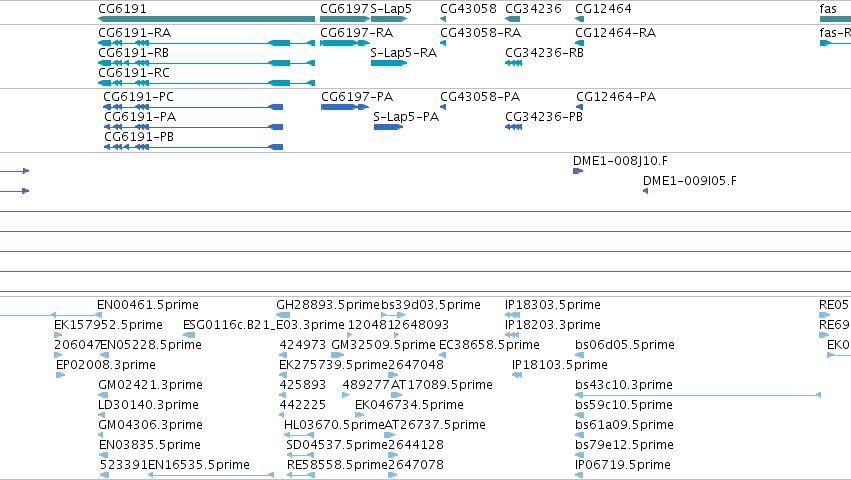The image size is (851, 480).
Task: Click the bs79e12.5prime EST label
Action: tap(624, 445)
